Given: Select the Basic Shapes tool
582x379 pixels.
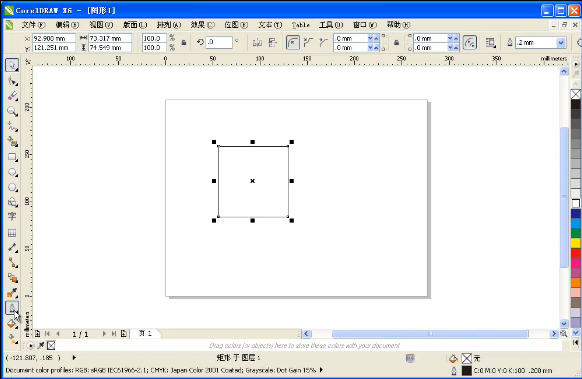Looking at the screenshot, I should (12, 202).
